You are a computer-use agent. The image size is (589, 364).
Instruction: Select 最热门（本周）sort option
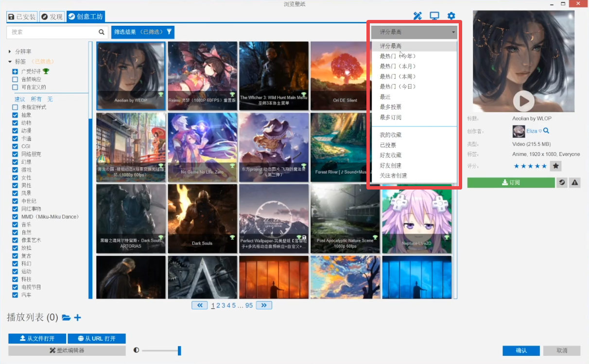[x=414, y=77]
